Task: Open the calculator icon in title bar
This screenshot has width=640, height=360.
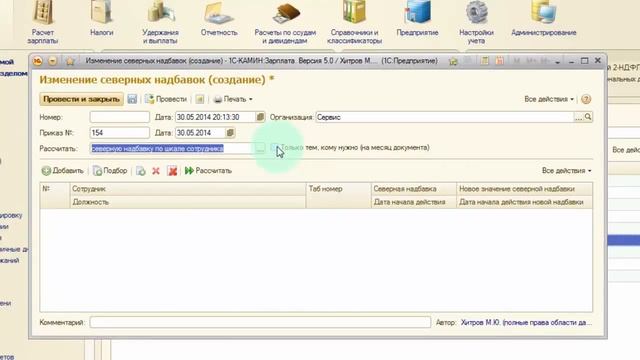Action: tap(484, 61)
